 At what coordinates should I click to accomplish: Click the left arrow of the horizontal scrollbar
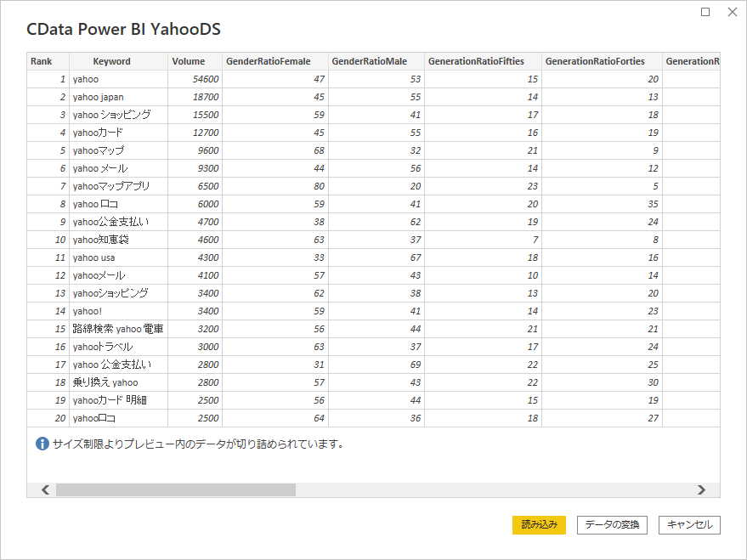coord(45,489)
